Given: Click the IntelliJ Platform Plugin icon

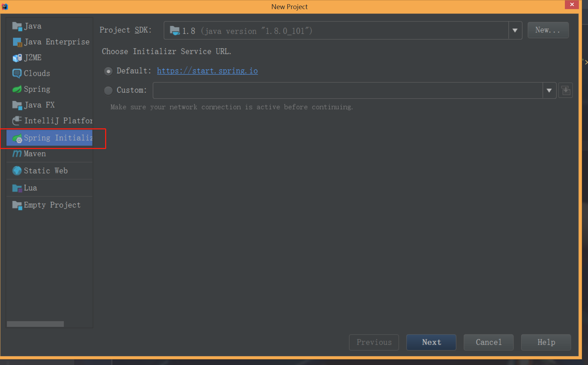Looking at the screenshot, I should (17, 121).
